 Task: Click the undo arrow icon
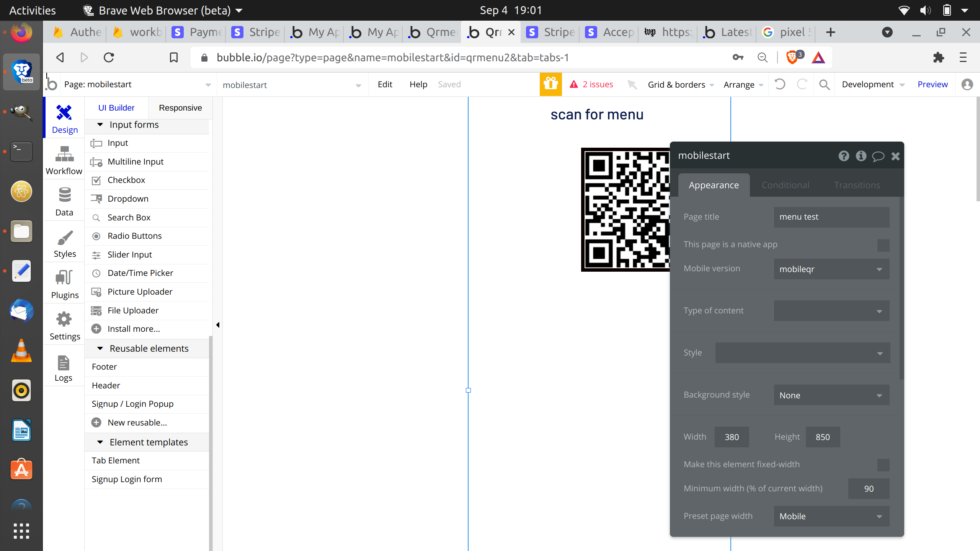point(779,84)
